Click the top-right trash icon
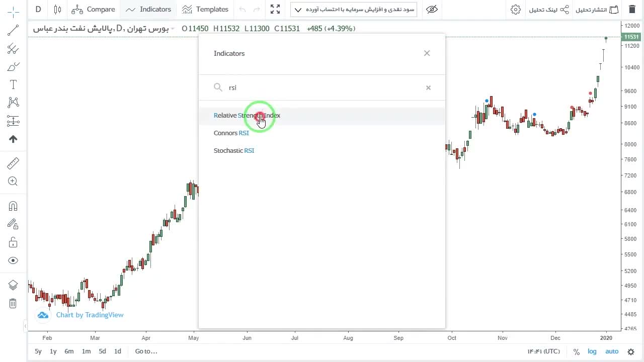 pyautogui.click(x=632, y=9)
